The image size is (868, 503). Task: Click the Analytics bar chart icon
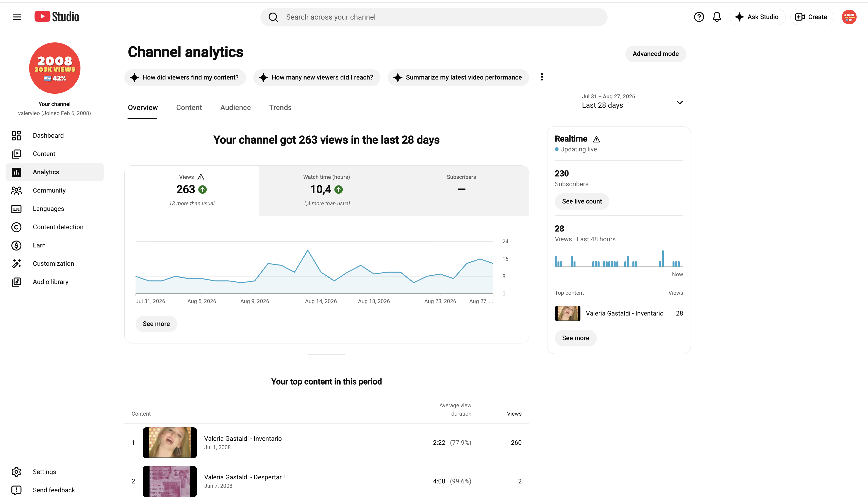click(16, 172)
